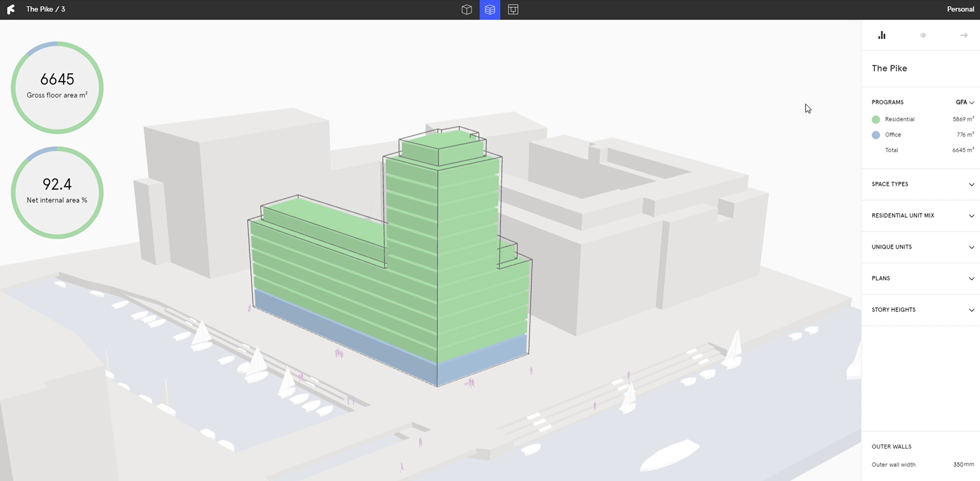Screen dimensions: 980x481
Task: Click the blue Office color swatch
Action: [876, 135]
